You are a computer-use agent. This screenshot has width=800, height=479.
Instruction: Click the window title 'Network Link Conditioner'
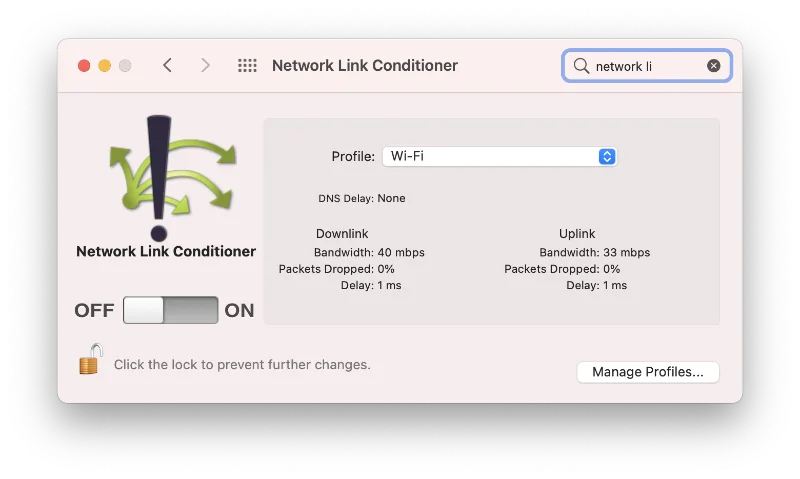[365, 65]
